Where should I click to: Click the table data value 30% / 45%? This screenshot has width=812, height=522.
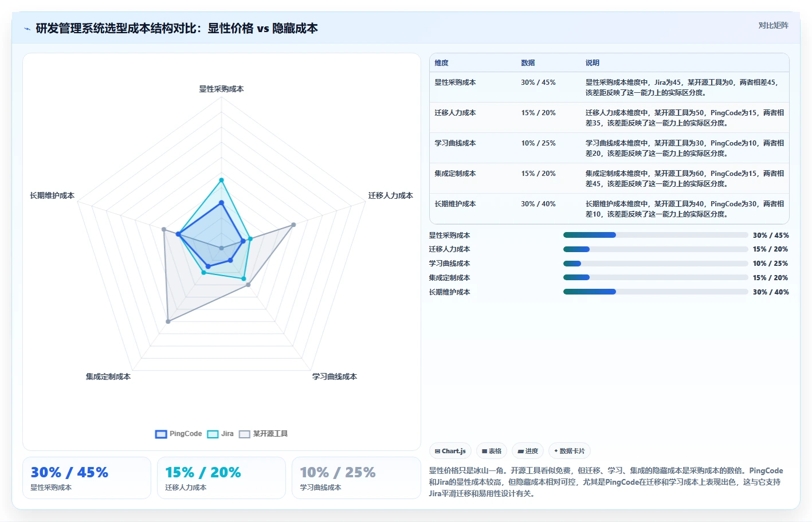point(538,83)
